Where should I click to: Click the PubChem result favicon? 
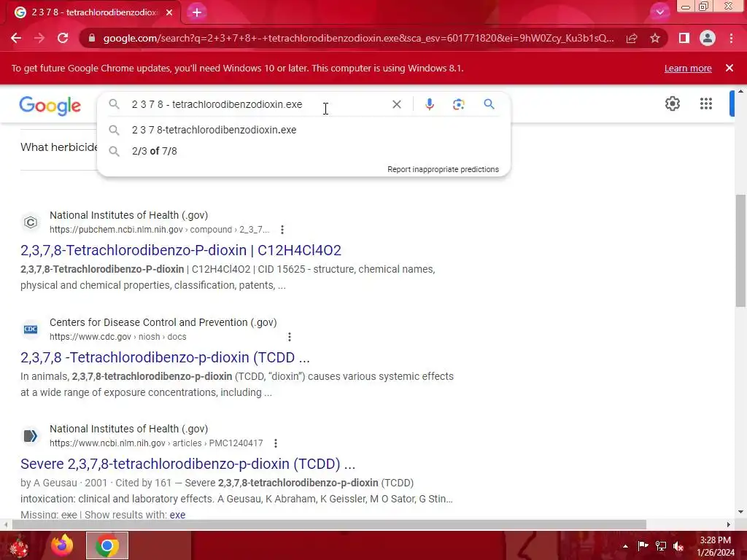click(x=31, y=222)
